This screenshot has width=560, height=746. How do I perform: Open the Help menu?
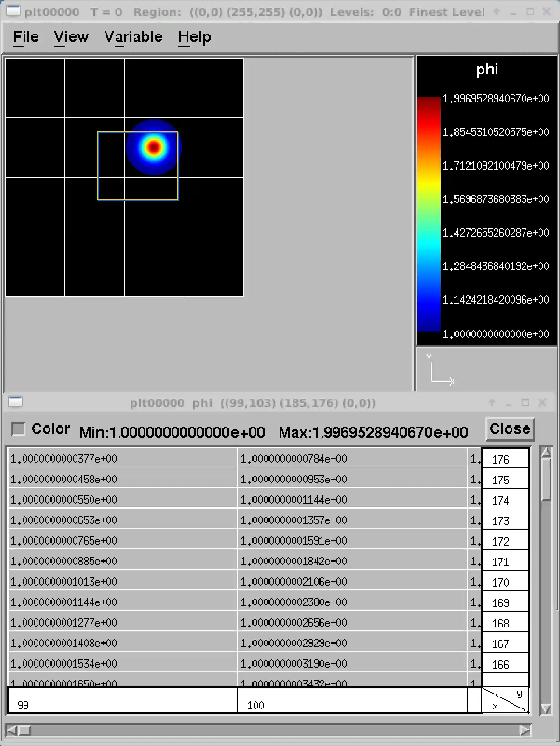point(194,37)
